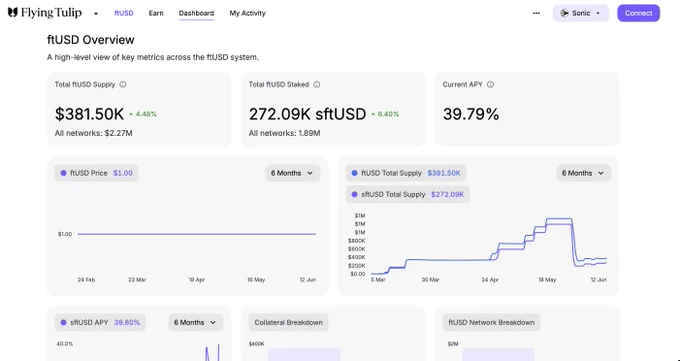Screen dimensions: 680x361
Task: Click the 24 Feb axis label
Action: point(86,280)
